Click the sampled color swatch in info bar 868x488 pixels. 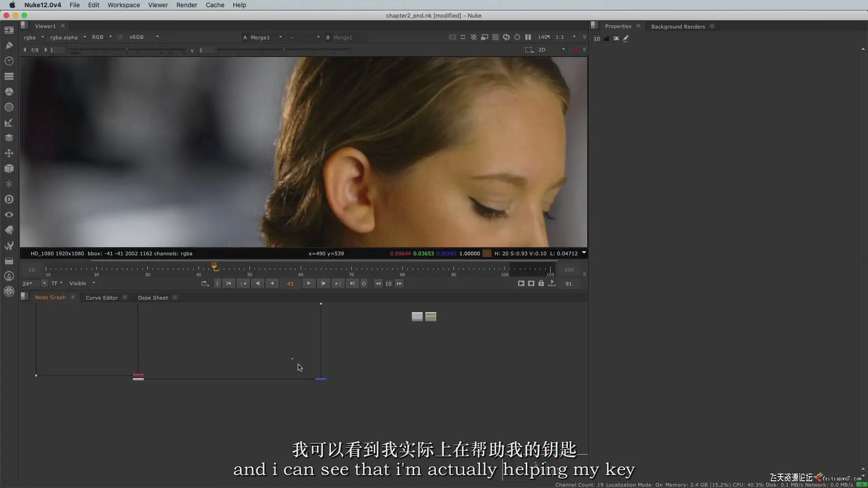coord(487,253)
